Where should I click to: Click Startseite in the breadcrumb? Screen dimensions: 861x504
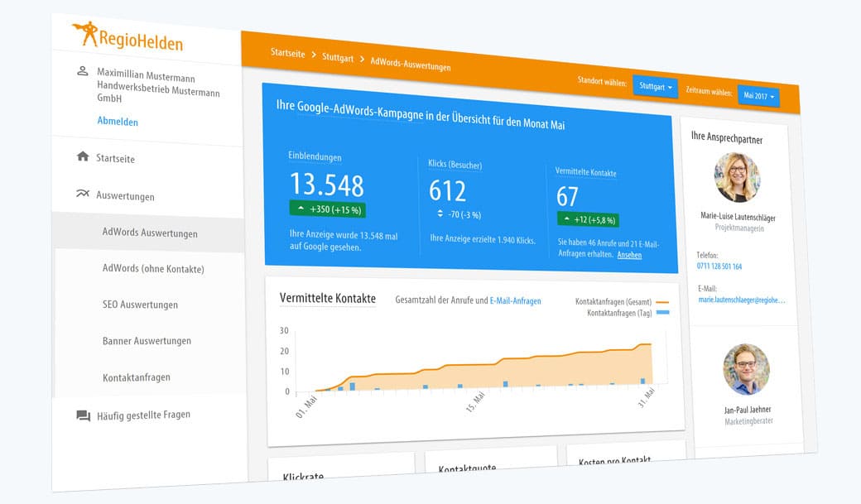(288, 53)
